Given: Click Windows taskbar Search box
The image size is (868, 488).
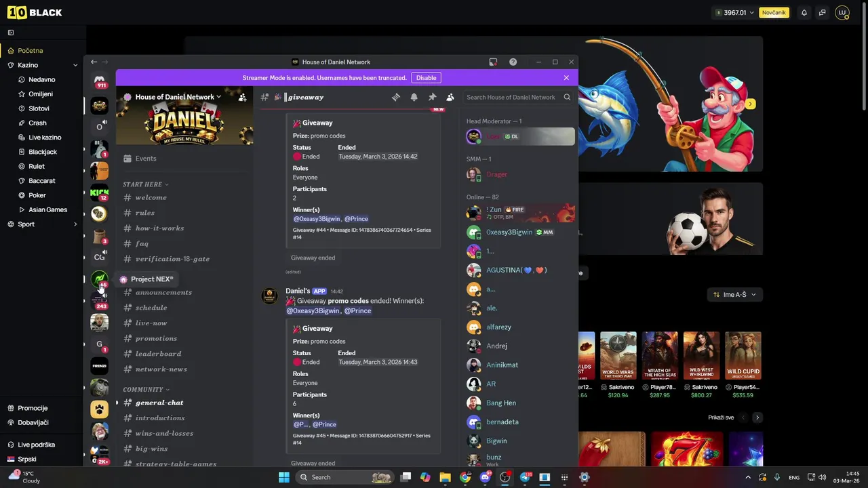Looking at the screenshot, I should click(x=346, y=477).
